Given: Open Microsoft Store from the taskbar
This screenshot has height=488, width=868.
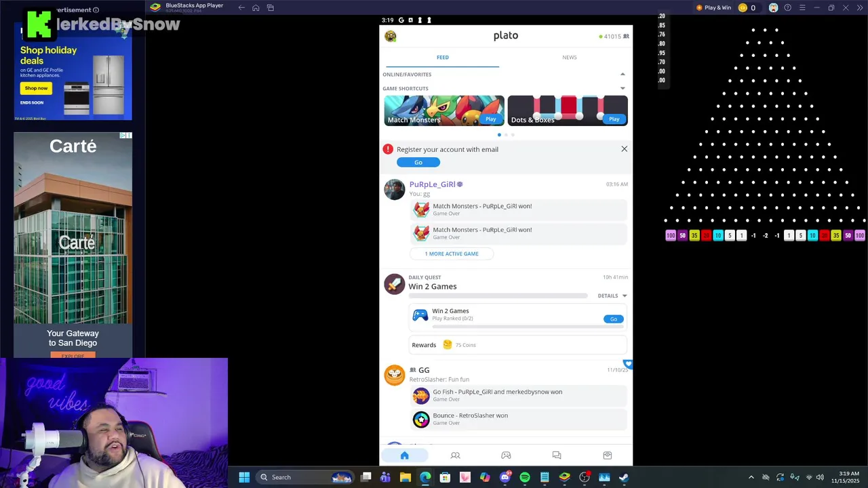Looking at the screenshot, I should click(x=445, y=477).
